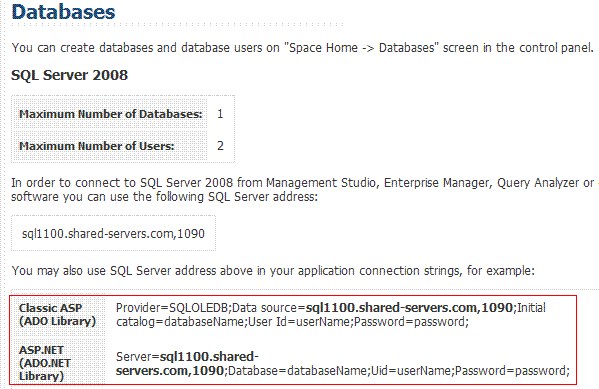
Task: Click the 'application connection strings' sentence
Action: click(x=273, y=271)
